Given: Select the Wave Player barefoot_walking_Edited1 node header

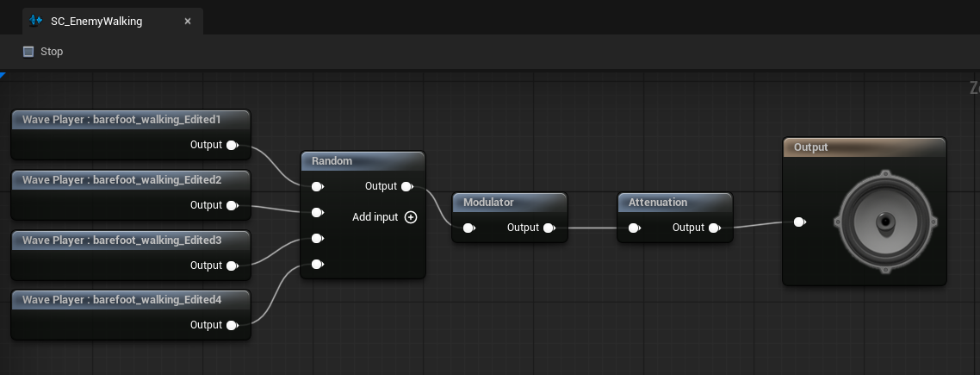Looking at the screenshot, I should click(x=131, y=119).
